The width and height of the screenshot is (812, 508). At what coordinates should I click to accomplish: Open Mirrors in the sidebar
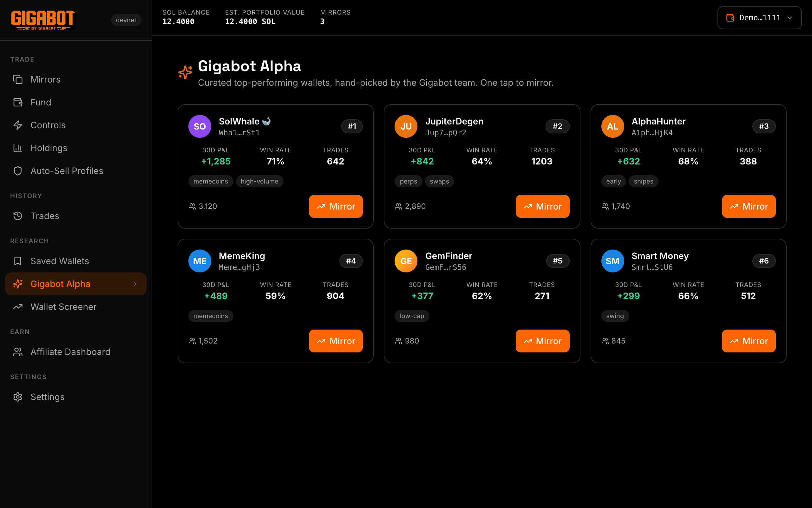pos(76,79)
